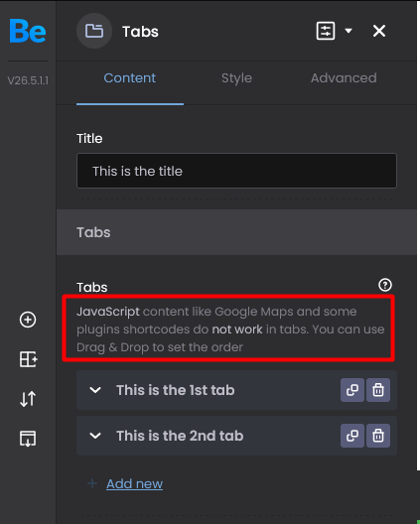
Task: Expand the 2nd tab chevron
Action: (95, 436)
